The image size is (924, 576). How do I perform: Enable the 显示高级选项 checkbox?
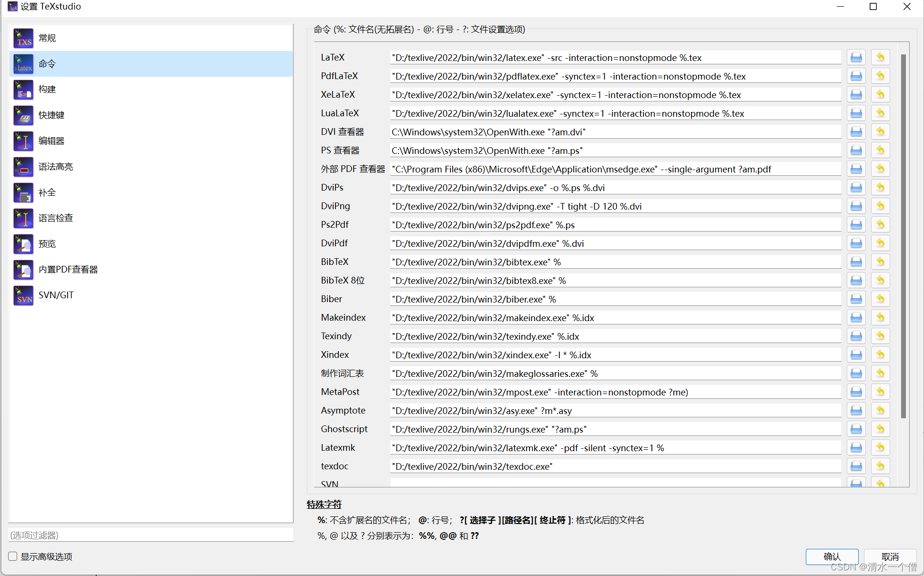click(13, 556)
